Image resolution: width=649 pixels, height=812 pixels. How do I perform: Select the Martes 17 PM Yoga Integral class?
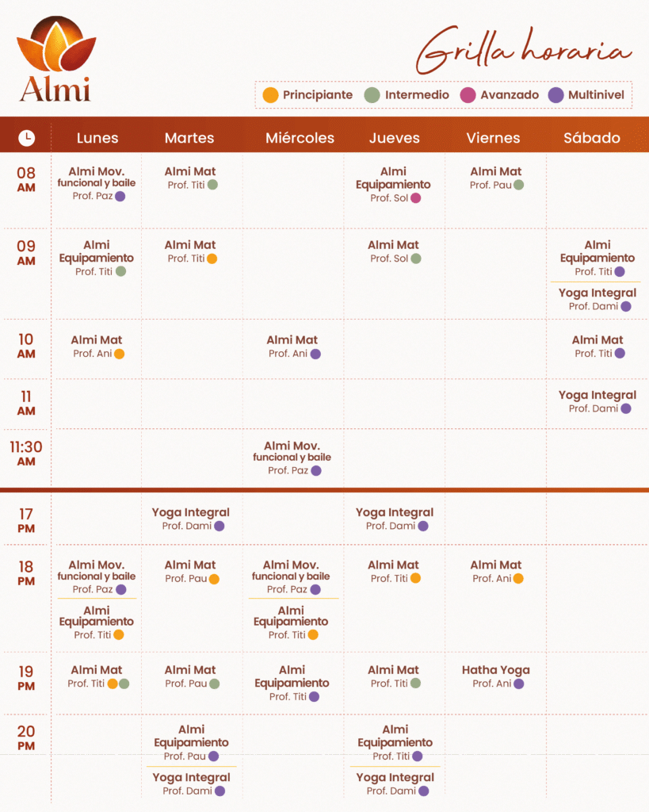(x=190, y=513)
